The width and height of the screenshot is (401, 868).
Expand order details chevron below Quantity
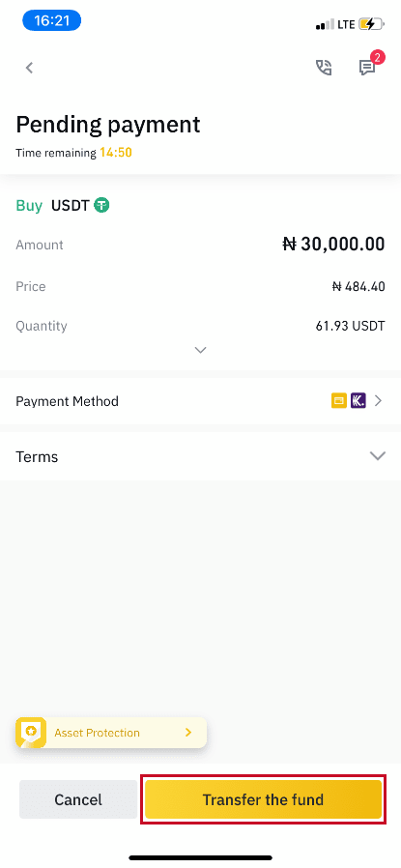pyautogui.click(x=201, y=350)
